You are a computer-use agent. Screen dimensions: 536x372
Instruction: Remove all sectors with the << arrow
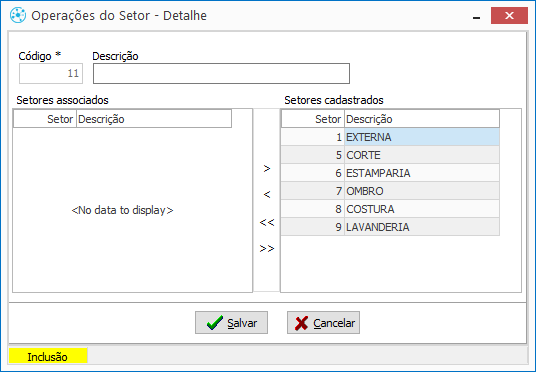(267, 222)
